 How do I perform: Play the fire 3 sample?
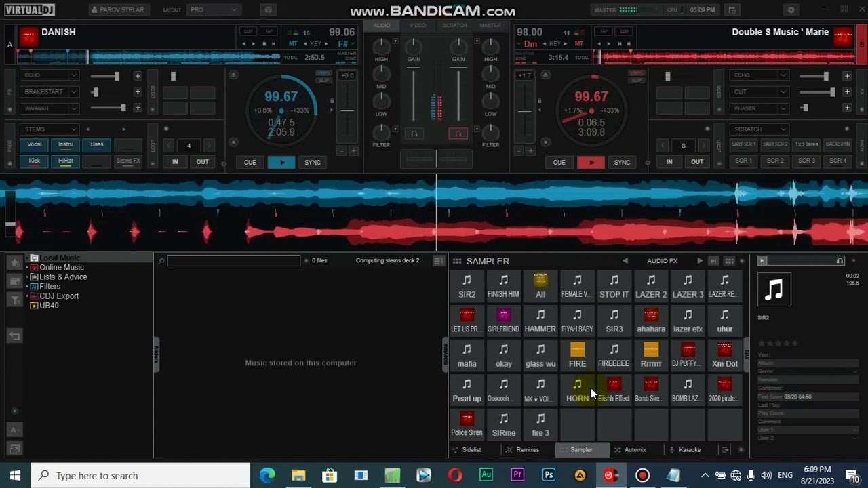[x=540, y=424]
